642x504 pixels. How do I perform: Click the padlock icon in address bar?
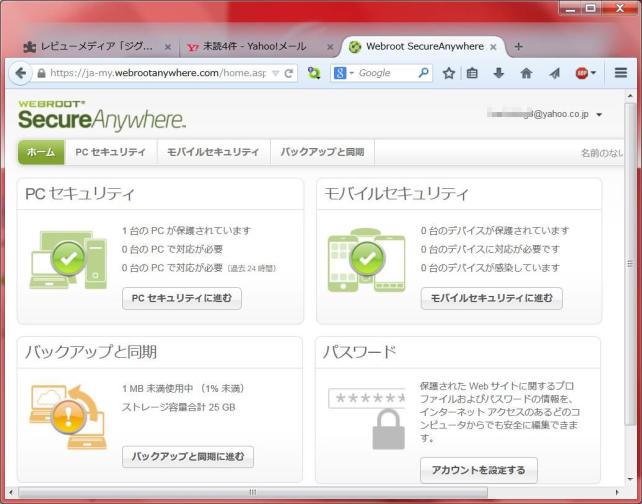(41, 73)
